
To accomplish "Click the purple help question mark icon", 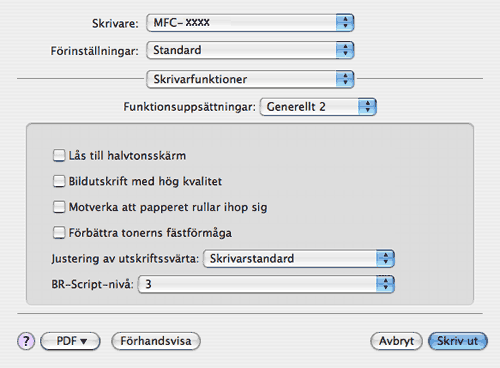I will pyautogui.click(x=26, y=341).
